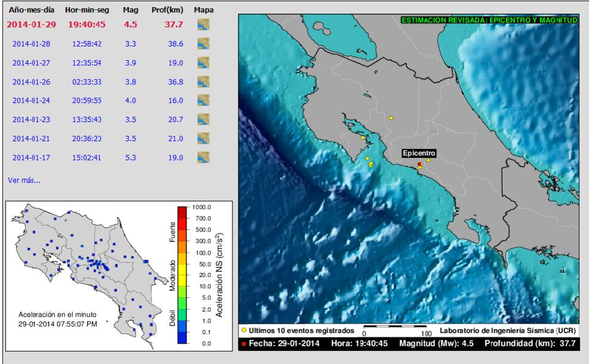589x364 pixels.
Task: Open map icon for 2014-01-17 event
Action: pyautogui.click(x=204, y=157)
